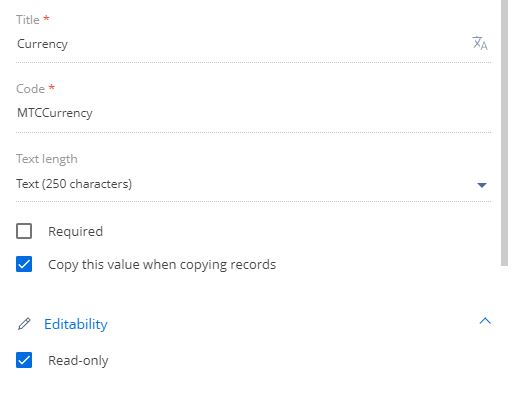Click the red asterisk next to Title
528x393 pixels.
point(46,18)
